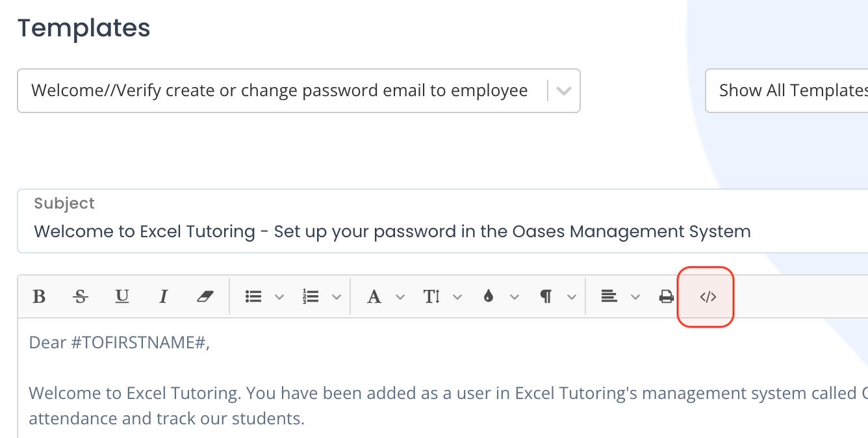Screen dimensions: 868x438
Task: Open the font family picker
Action: click(374, 297)
